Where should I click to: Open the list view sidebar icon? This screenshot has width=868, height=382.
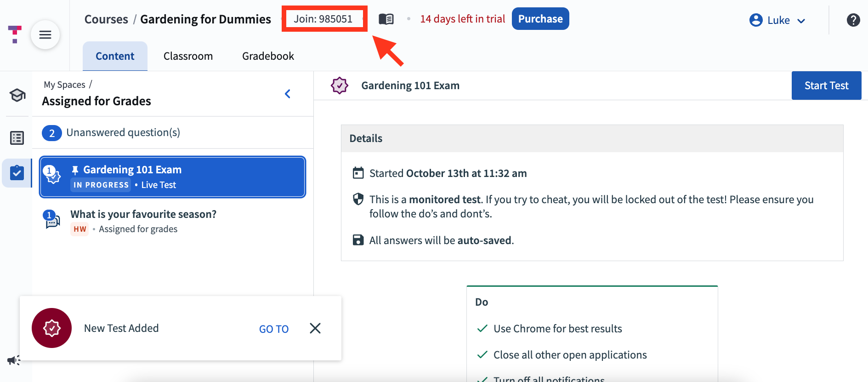(x=17, y=138)
